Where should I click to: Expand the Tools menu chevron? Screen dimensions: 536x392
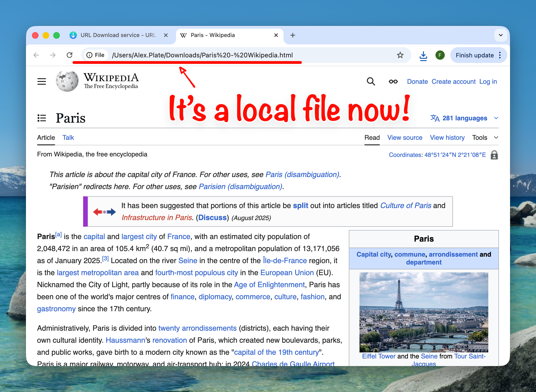[496, 137]
